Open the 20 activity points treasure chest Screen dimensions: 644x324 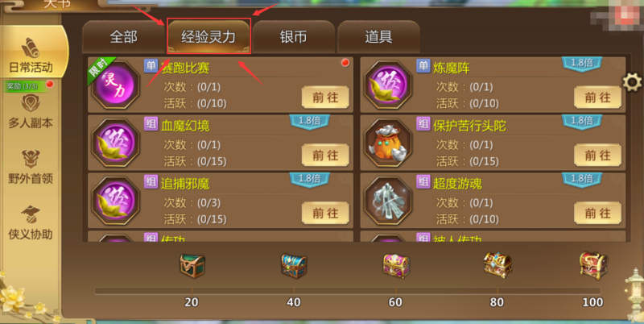point(192,265)
